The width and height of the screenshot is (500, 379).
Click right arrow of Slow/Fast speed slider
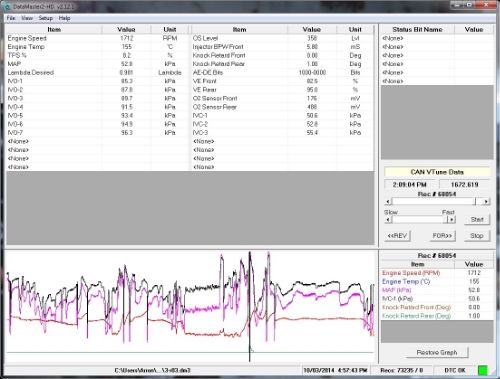point(452,220)
